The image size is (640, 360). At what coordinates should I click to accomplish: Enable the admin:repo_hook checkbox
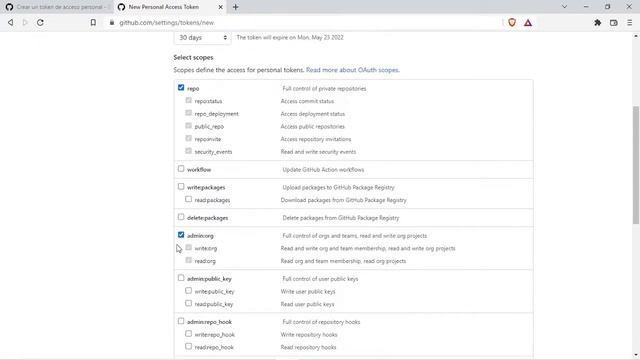[181, 321]
